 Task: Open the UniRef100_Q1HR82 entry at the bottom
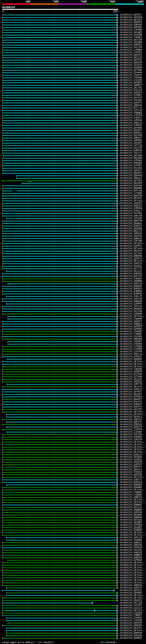[x=131, y=638]
